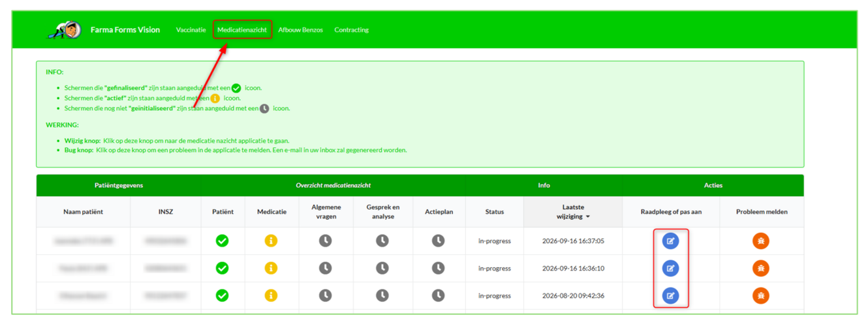
Task: Click the Farma Forms Vision brand title
Action: (x=125, y=30)
